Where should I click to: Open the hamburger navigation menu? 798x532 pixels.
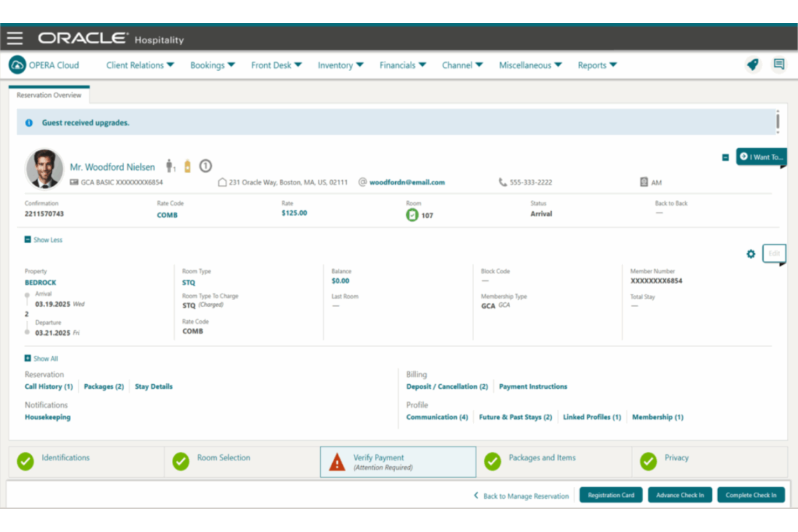click(x=15, y=38)
